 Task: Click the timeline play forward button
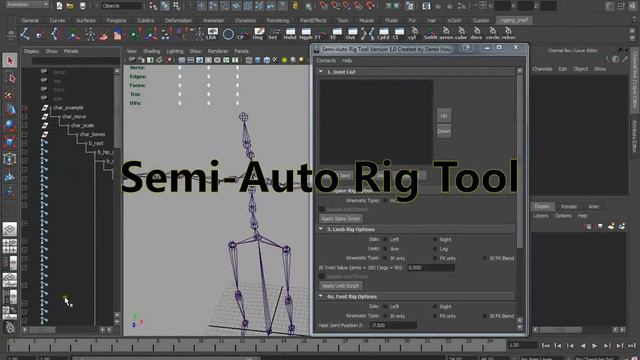(595, 346)
